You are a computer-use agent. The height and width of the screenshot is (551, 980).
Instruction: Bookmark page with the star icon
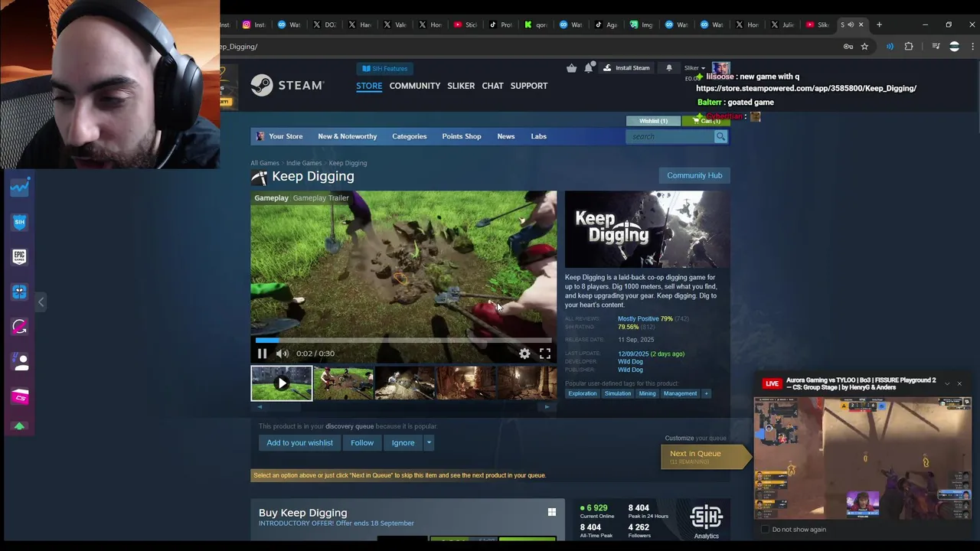tap(864, 47)
